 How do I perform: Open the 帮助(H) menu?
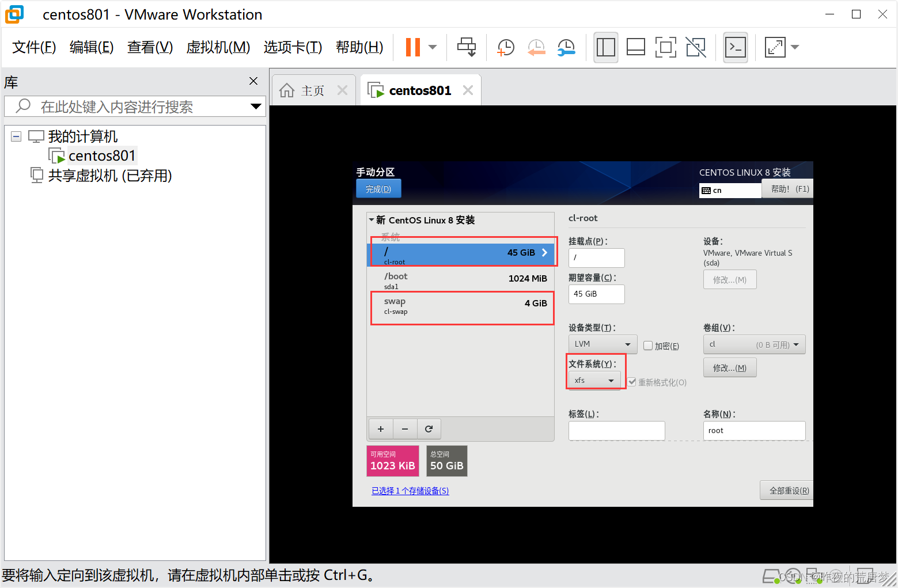pos(359,47)
